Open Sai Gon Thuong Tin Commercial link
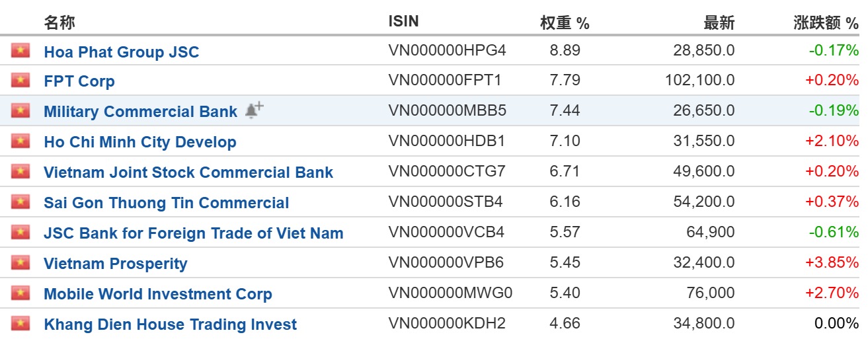This screenshot has height=345, width=868. click(167, 203)
